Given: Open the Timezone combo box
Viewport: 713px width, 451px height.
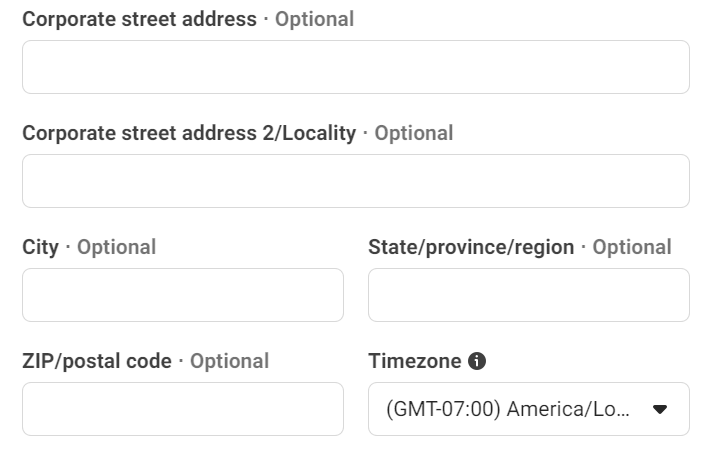Looking at the screenshot, I should (529, 409).
